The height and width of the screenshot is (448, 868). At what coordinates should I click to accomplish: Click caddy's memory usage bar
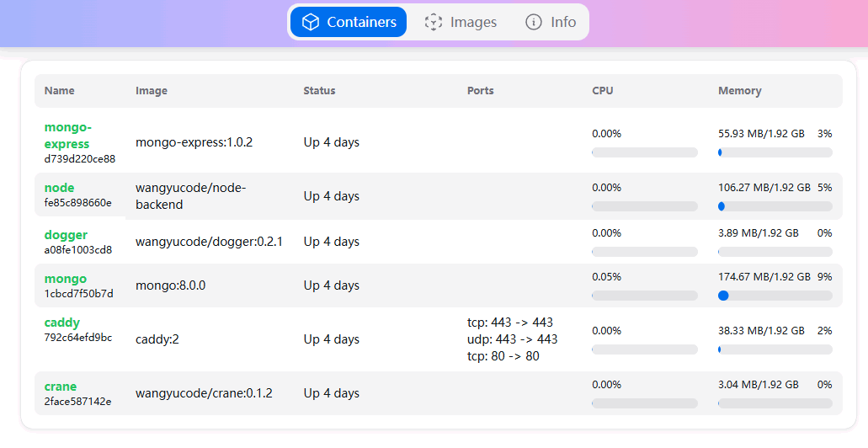click(775, 349)
